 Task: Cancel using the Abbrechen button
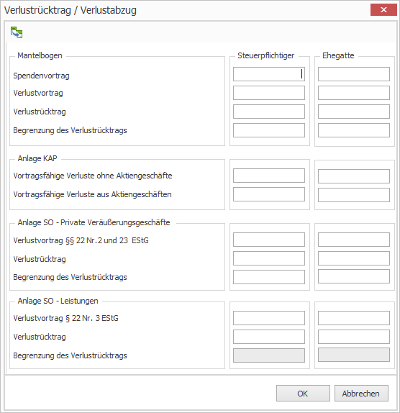[361, 394]
